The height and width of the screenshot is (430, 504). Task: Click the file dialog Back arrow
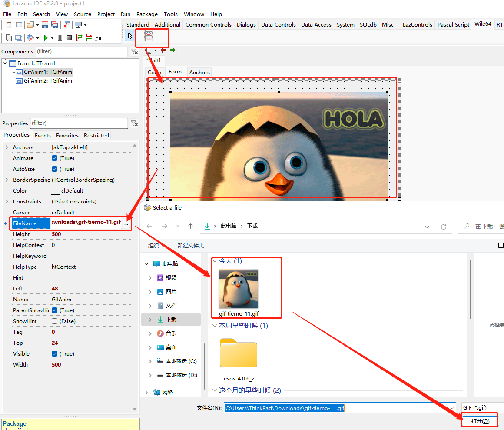[149, 226]
